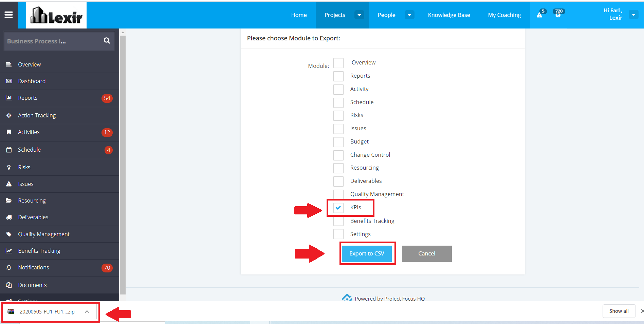Open the Home menu item
This screenshot has width=644, height=324.
[299, 15]
